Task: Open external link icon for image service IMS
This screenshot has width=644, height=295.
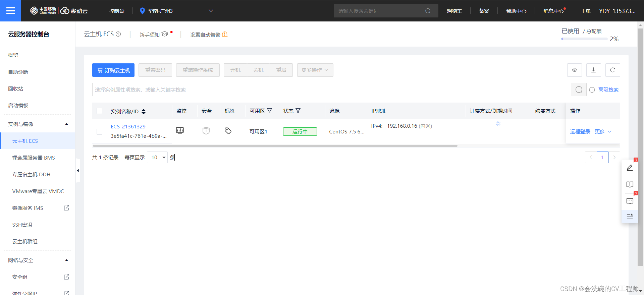Action: pos(66,208)
